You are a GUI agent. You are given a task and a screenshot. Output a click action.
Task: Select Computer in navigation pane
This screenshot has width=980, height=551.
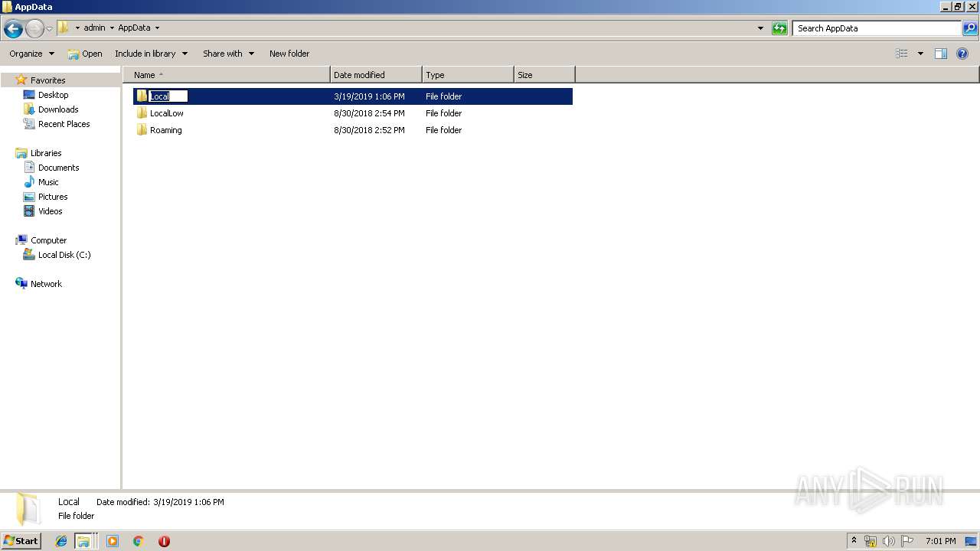point(48,240)
